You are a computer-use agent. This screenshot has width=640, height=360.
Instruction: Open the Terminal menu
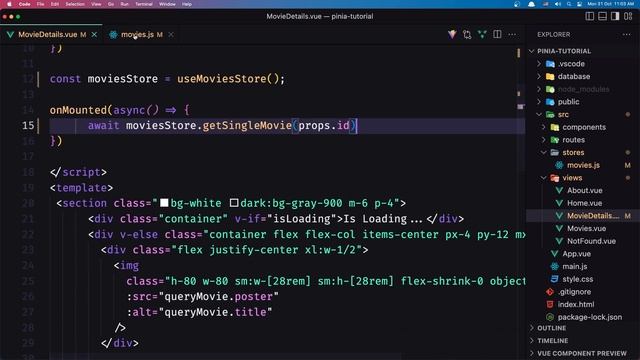pyautogui.click(x=144, y=4)
